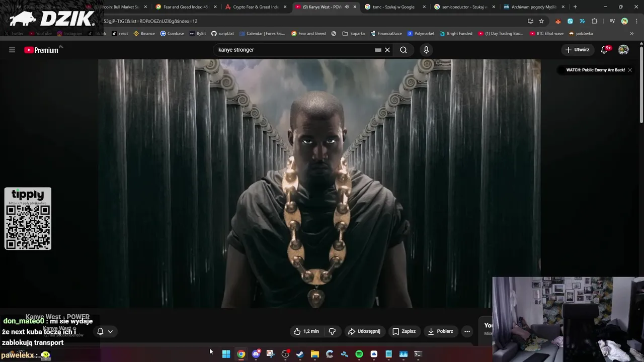Open Steam from the taskbar
The width and height of the screenshot is (644, 362).
[300, 354]
